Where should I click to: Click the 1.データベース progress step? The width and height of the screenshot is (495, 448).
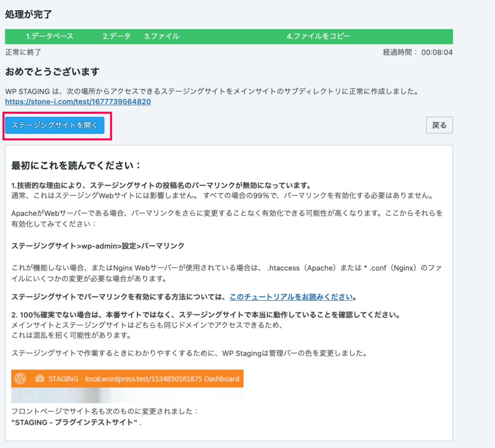pyautogui.click(x=50, y=36)
